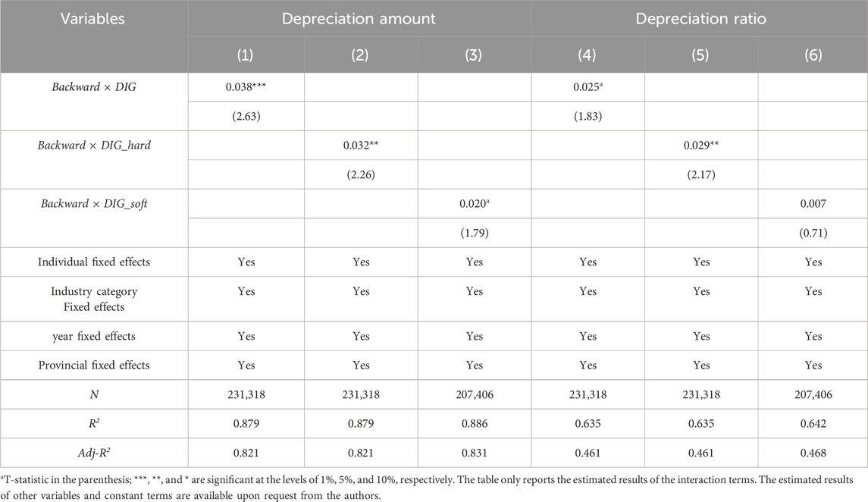Click the (2.17) t-statistic value
868x502 pixels.
click(701, 174)
